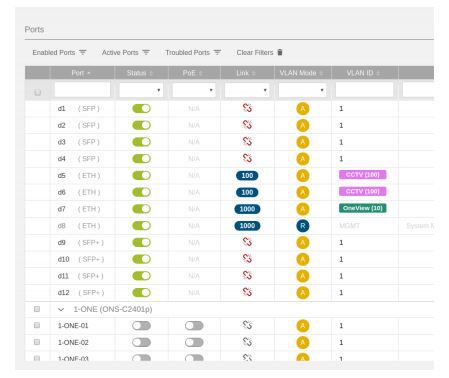Click the broken link icon for port d10

pos(247,258)
